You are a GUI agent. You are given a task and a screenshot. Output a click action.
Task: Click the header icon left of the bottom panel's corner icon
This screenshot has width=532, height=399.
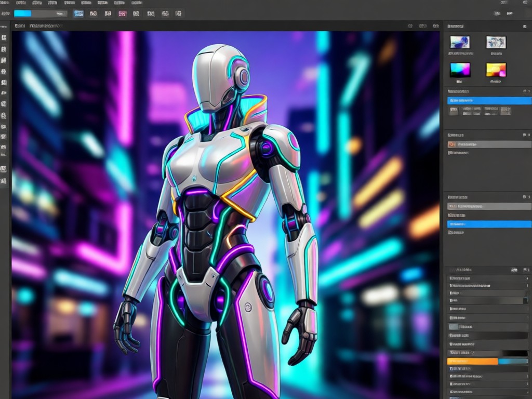point(514,270)
